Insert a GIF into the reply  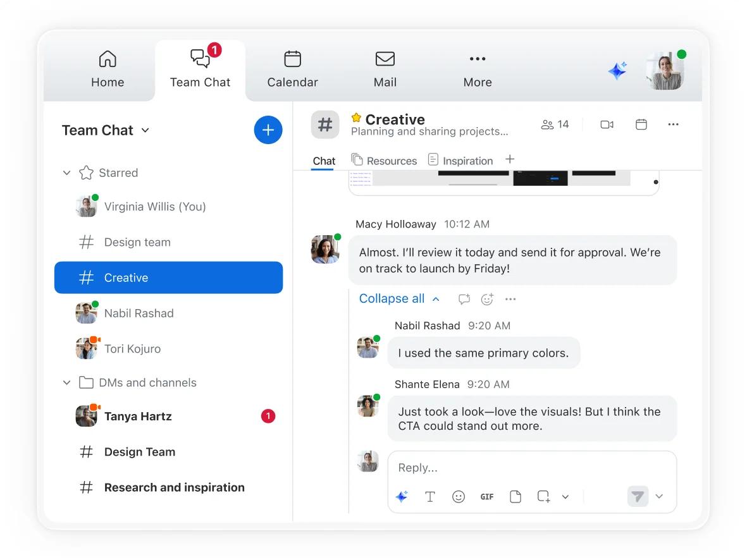[x=486, y=497]
